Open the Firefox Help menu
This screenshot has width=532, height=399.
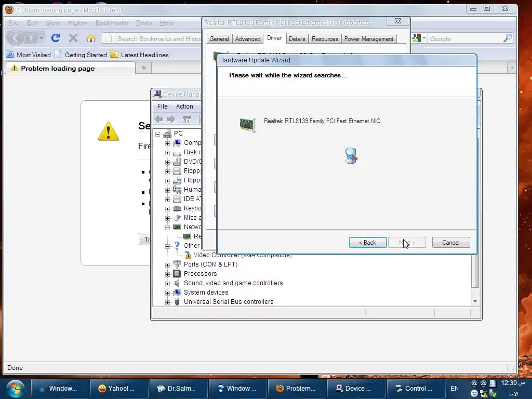[167, 23]
